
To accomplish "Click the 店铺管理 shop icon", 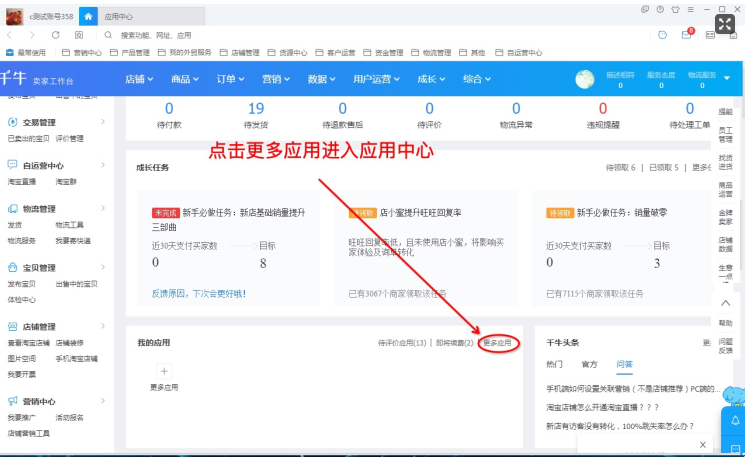I will coord(13,327).
